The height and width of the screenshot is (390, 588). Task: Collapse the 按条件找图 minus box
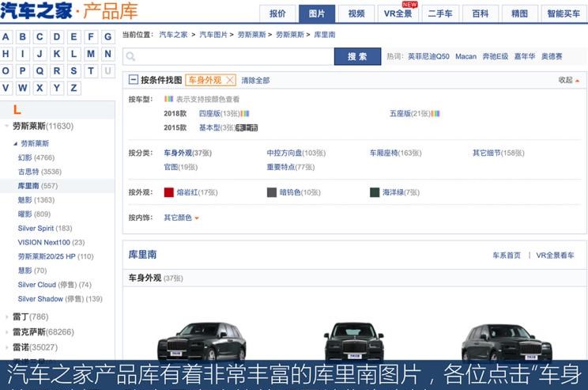click(133, 80)
